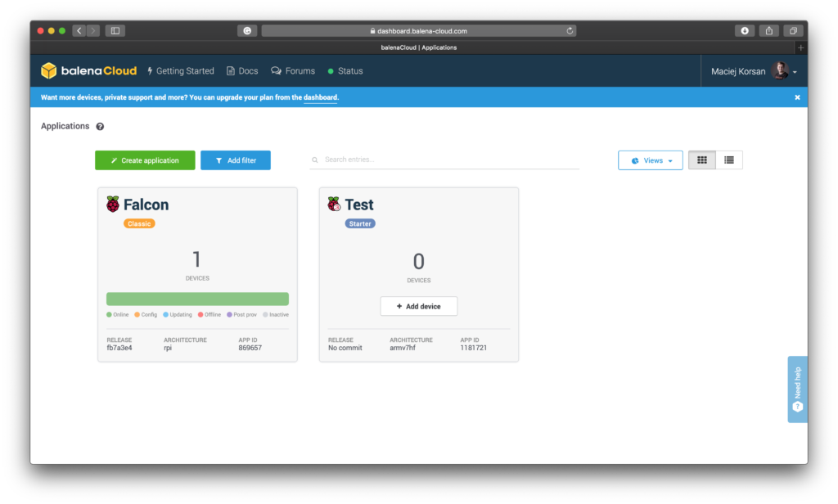The width and height of the screenshot is (838, 504).
Task: Show all Safari tabs
Action: [793, 30]
